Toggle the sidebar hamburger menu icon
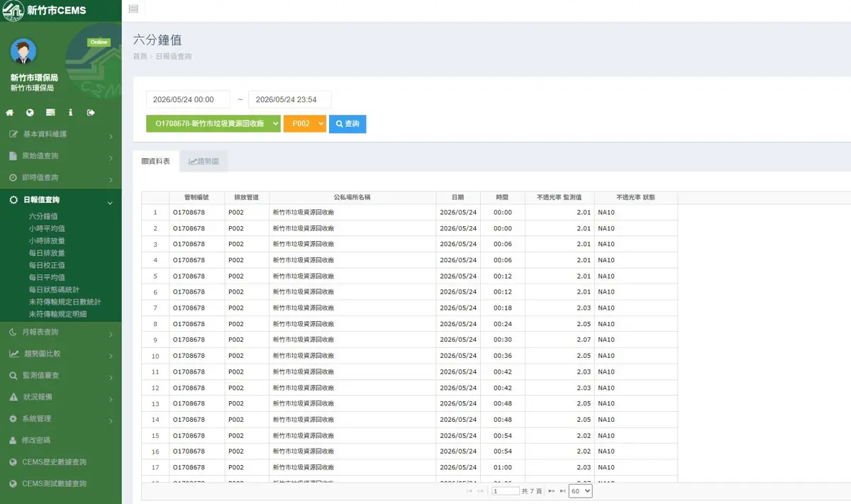 [x=133, y=9]
